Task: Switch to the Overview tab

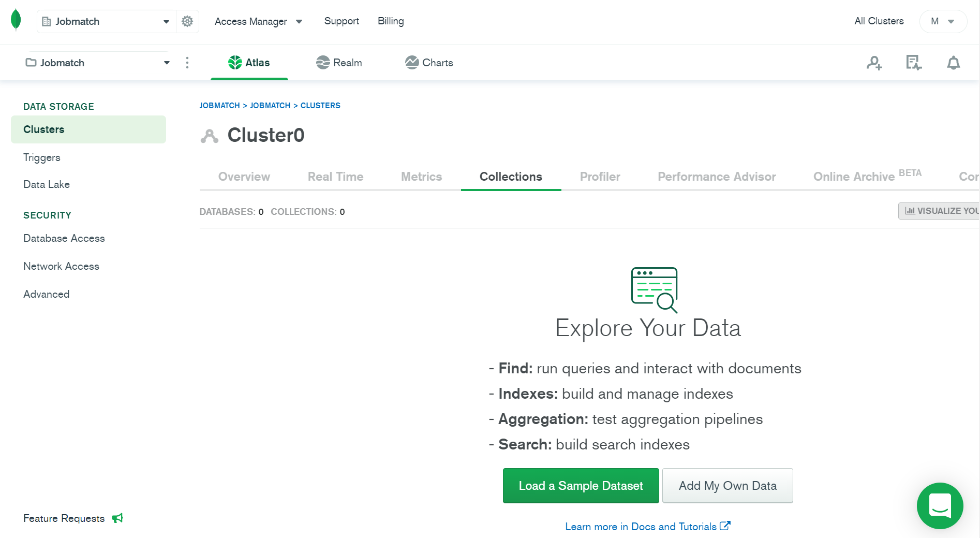Action: click(x=244, y=177)
